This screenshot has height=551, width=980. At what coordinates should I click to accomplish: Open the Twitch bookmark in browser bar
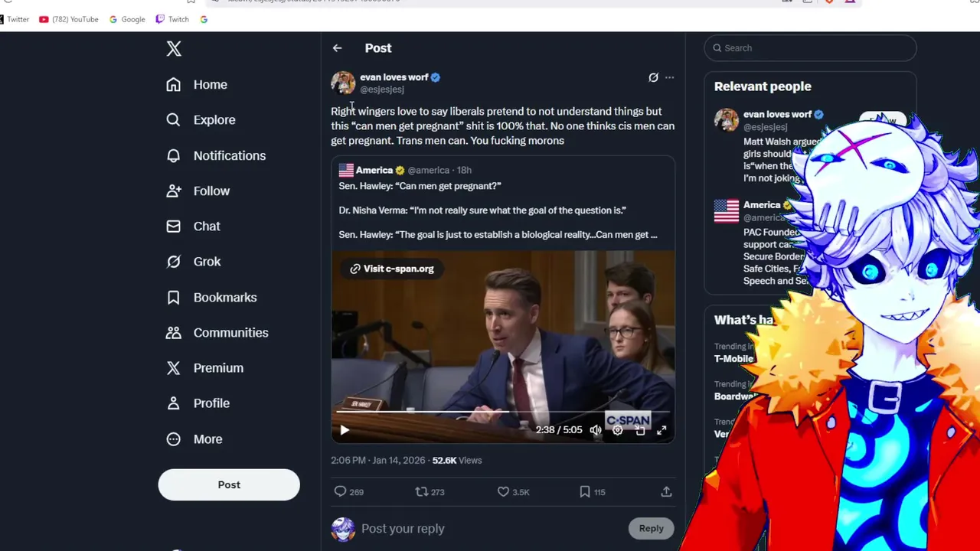(x=172, y=19)
